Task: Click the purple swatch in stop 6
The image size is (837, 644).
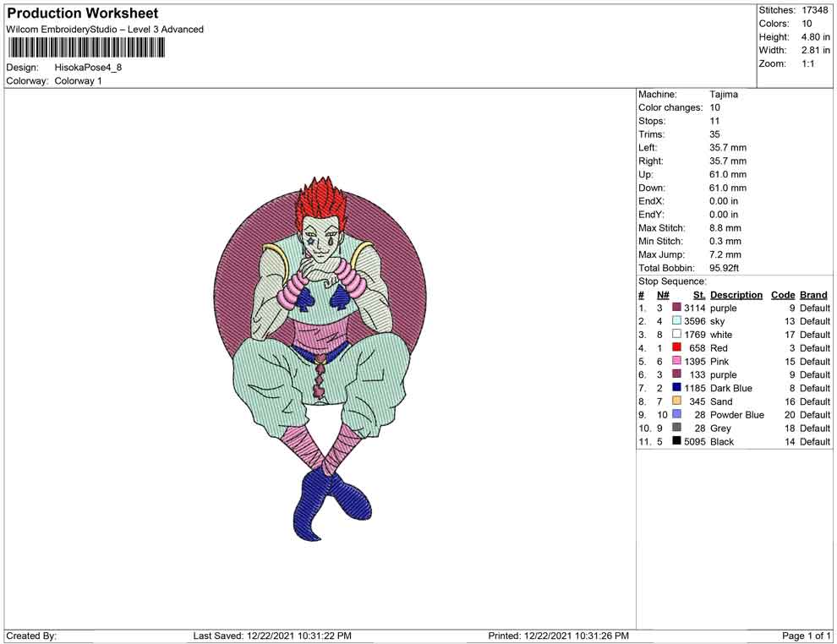Action: tap(676, 374)
